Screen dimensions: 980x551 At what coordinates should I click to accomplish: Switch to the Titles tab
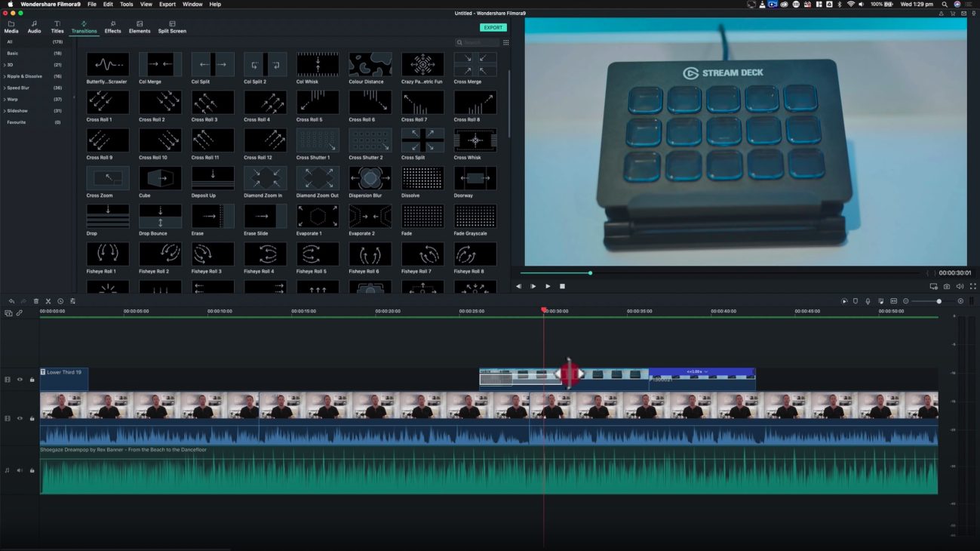[57, 27]
